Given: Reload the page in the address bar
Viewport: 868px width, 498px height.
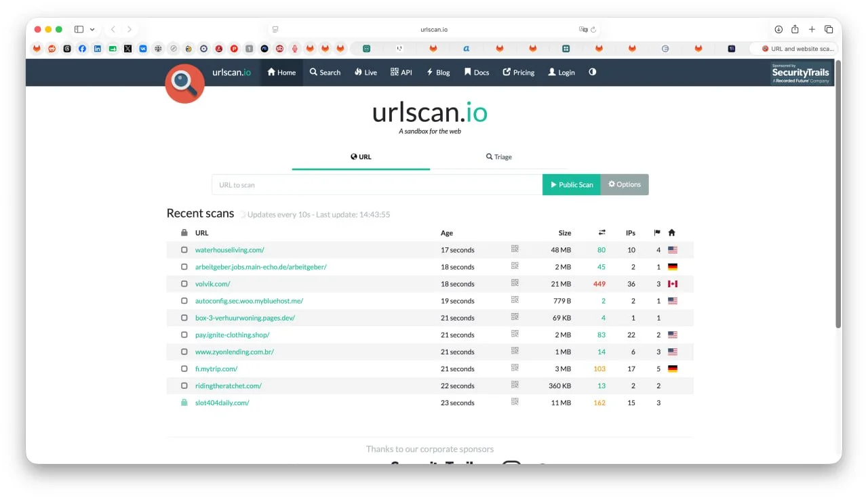Looking at the screenshot, I should point(593,30).
